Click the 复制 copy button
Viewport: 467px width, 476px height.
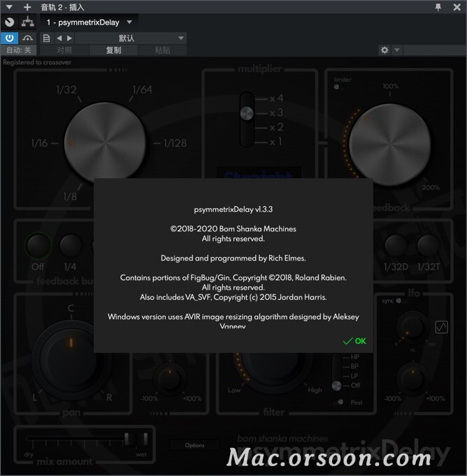pos(113,50)
